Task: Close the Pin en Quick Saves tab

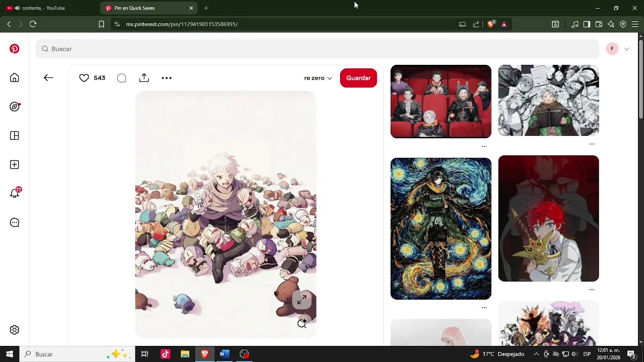Action: [x=191, y=8]
